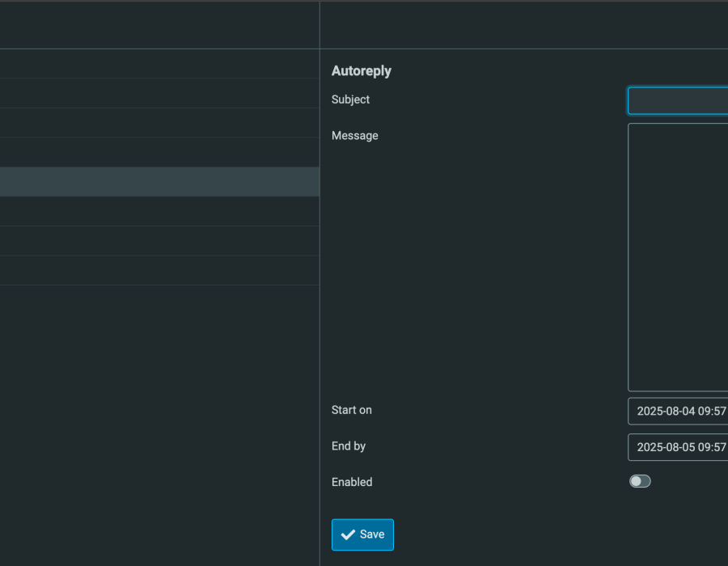Click inside the Message text area

click(x=678, y=257)
